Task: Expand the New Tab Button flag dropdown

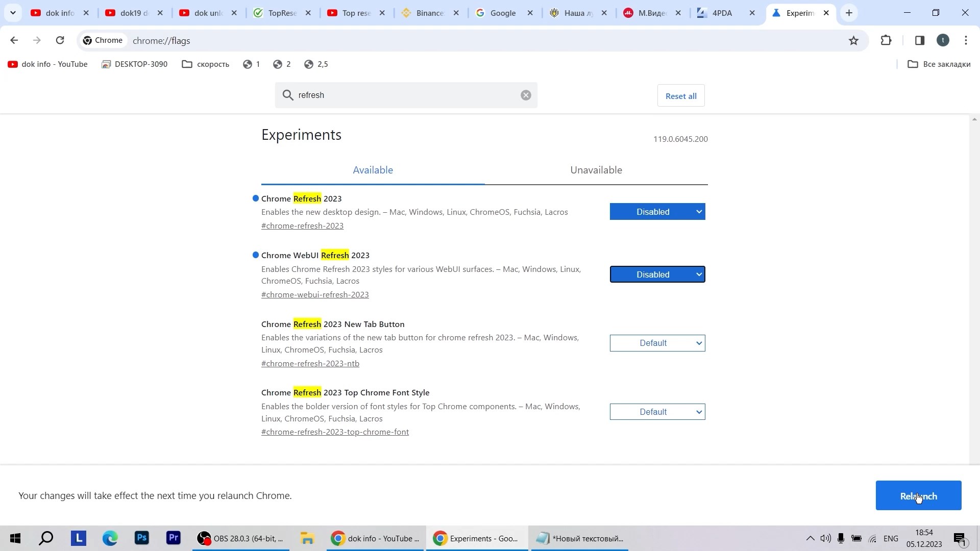Action: [657, 343]
